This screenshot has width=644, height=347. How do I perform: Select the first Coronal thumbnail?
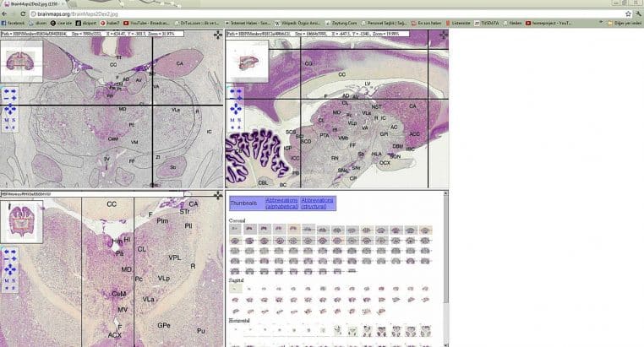tap(235, 229)
